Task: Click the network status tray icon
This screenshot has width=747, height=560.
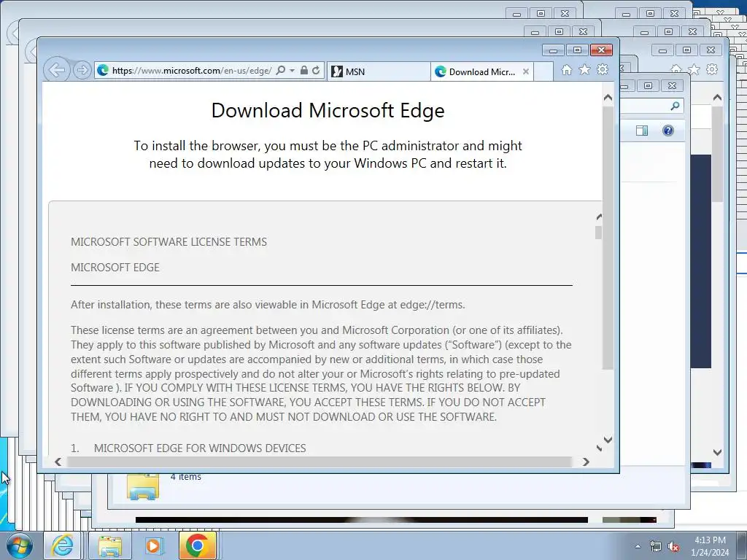Action: coord(656,546)
